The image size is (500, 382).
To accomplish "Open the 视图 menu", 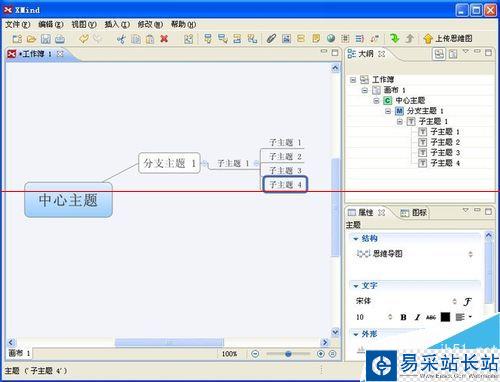I will [x=84, y=24].
